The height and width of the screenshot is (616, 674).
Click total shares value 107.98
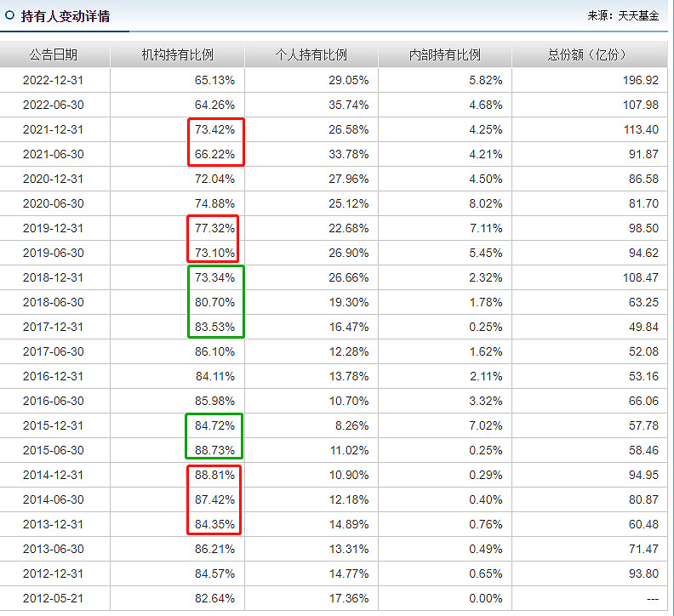[641, 105]
